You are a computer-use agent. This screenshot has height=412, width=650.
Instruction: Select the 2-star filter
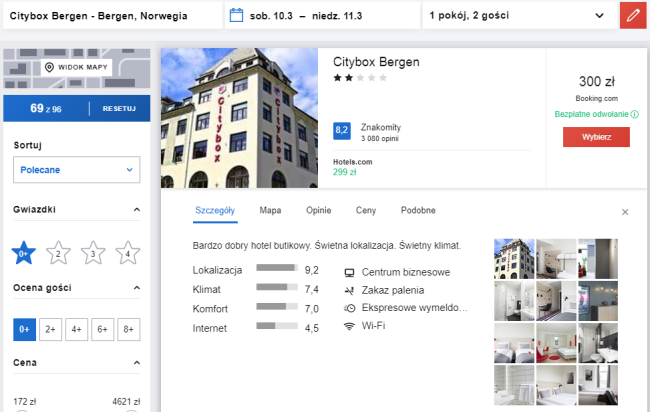tap(58, 253)
